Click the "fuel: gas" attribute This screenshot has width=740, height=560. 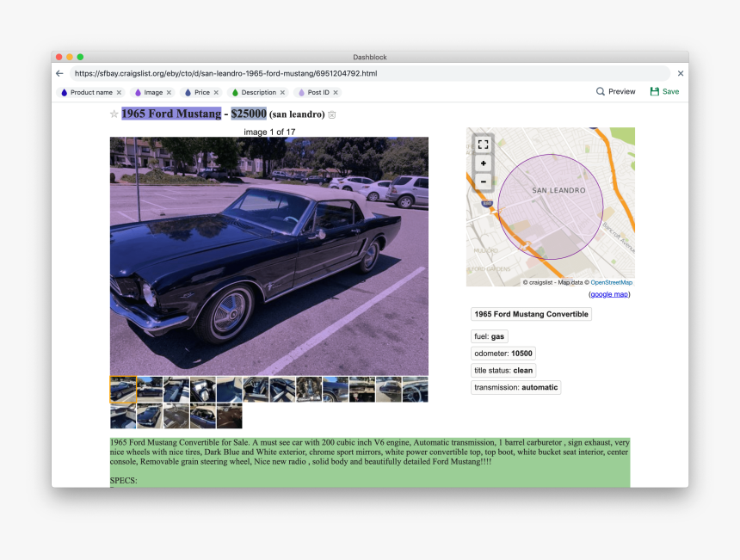(x=490, y=336)
